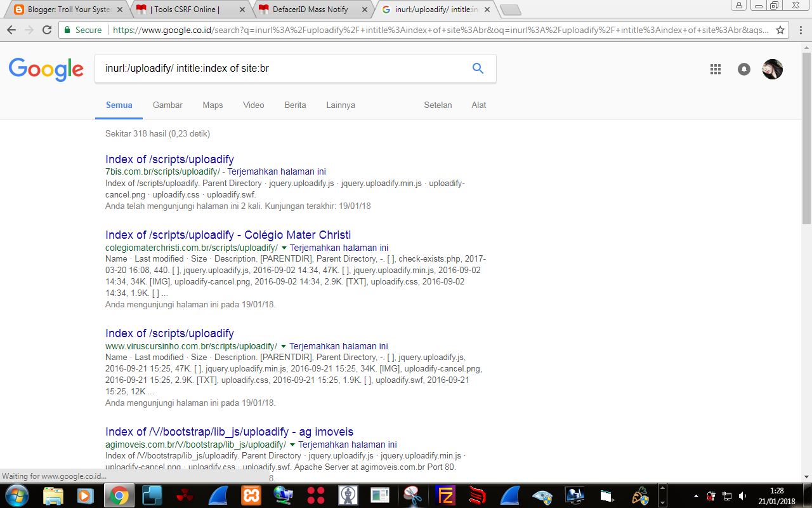Open the 7bis.com.br Index of /scripts/uploadify result

coord(169,159)
